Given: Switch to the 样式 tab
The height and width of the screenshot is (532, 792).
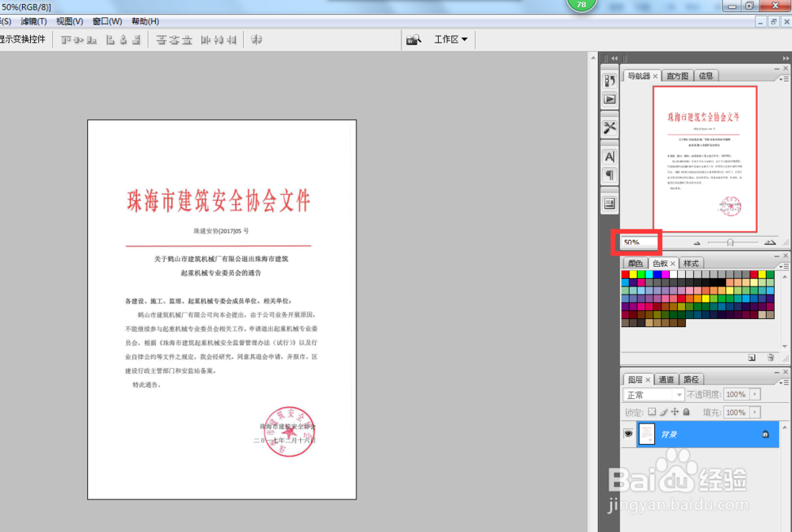Looking at the screenshot, I should [691, 263].
